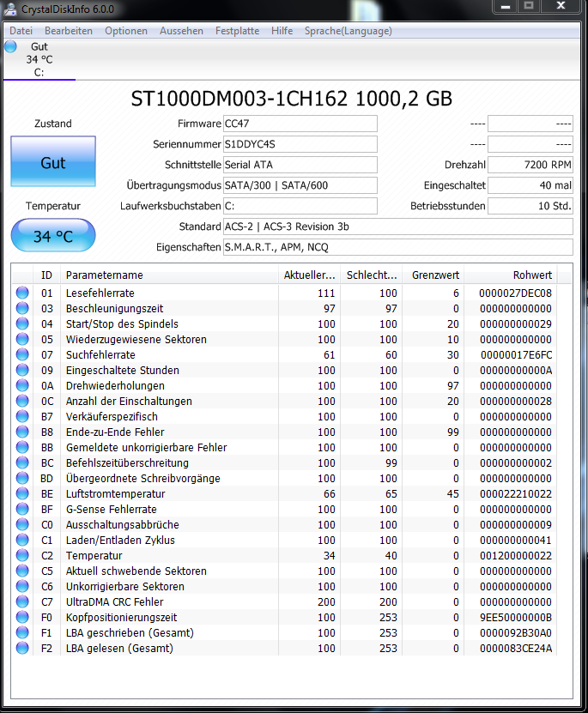Open the Hilfe menu
Screen dimensions: 588x713
pyautogui.click(x=282, y=31)
